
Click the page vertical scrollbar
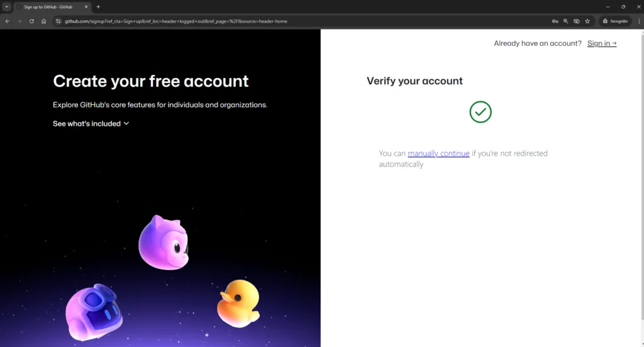coord(641,177)
